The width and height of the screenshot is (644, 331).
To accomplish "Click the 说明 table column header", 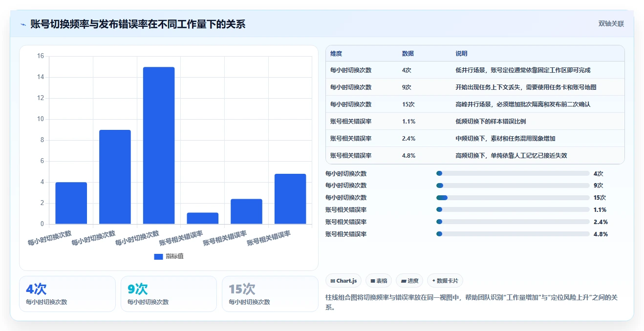I will click(x=462, y=54).
